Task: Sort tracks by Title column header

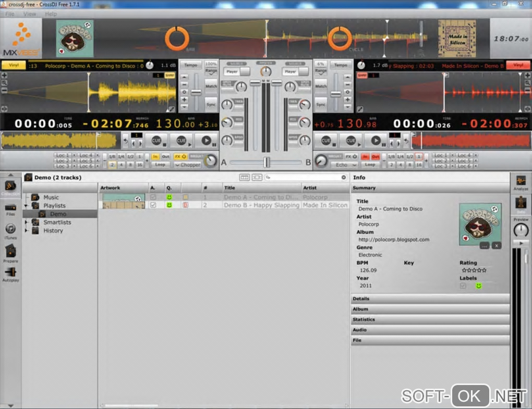Action: pos(262,188)
